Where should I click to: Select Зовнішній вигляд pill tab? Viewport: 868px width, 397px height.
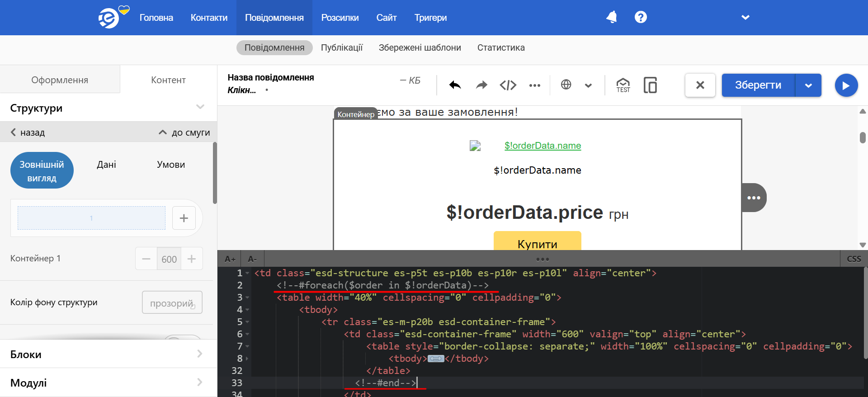click(x=42, y=170)
